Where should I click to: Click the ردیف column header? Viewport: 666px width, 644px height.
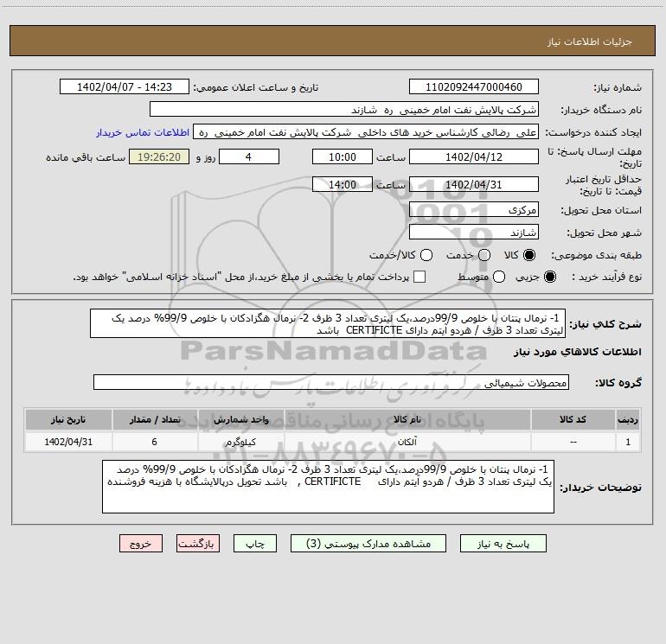tap(628, 419)
